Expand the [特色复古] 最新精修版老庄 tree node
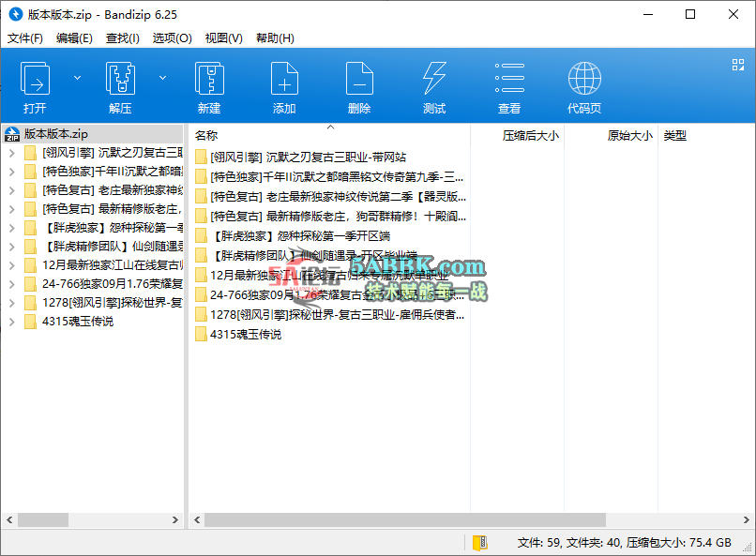Screen dimensions: 756x556 point(12,210)
